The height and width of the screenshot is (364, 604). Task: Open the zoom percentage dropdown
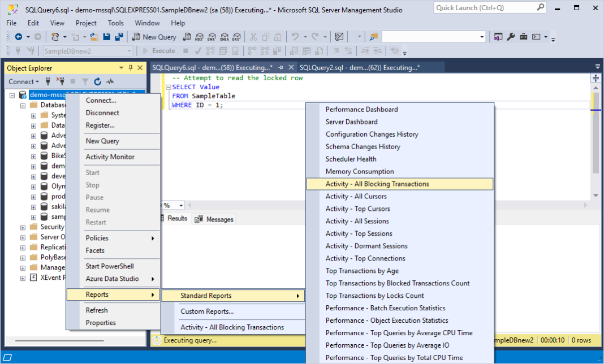click(180, 205)
